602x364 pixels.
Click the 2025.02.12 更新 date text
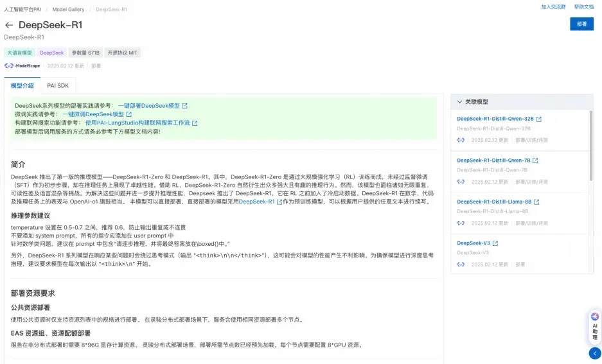point(66,66)
